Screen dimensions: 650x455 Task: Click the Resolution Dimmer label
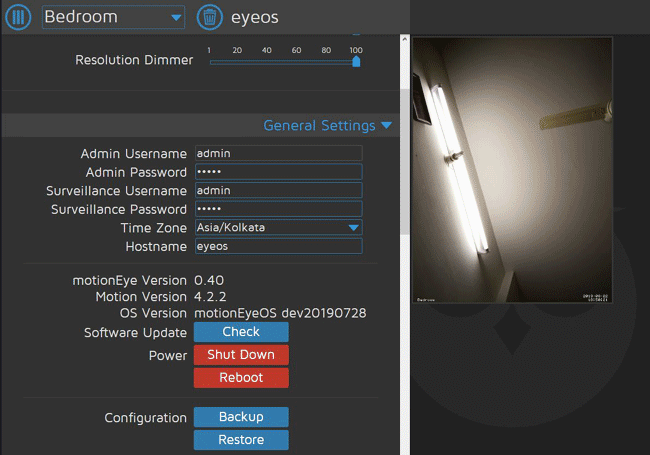point(134,60)
